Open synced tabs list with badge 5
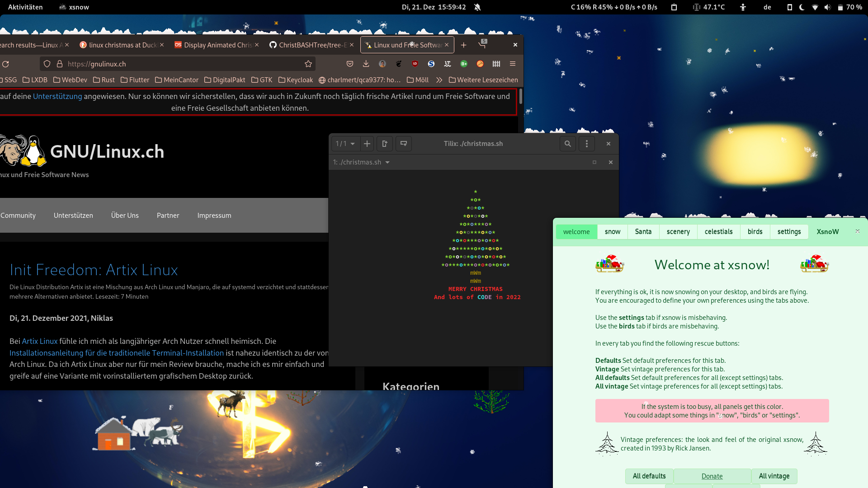 482,45
